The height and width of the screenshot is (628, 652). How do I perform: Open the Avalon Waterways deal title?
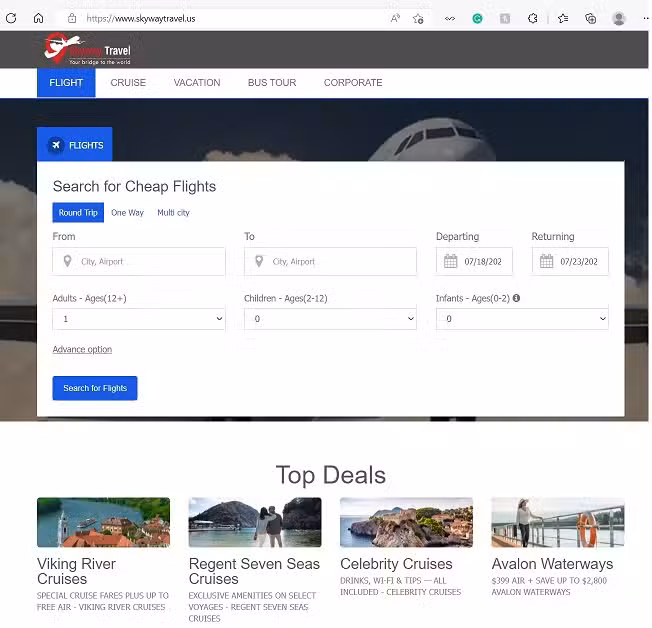point(552,564)
